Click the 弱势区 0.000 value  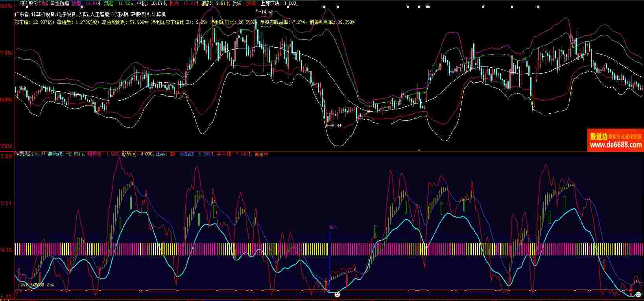(138, 154)
